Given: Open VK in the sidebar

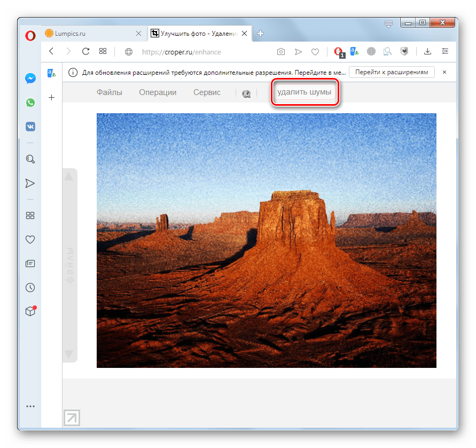Looking at the screenshot, I should 30,126.
